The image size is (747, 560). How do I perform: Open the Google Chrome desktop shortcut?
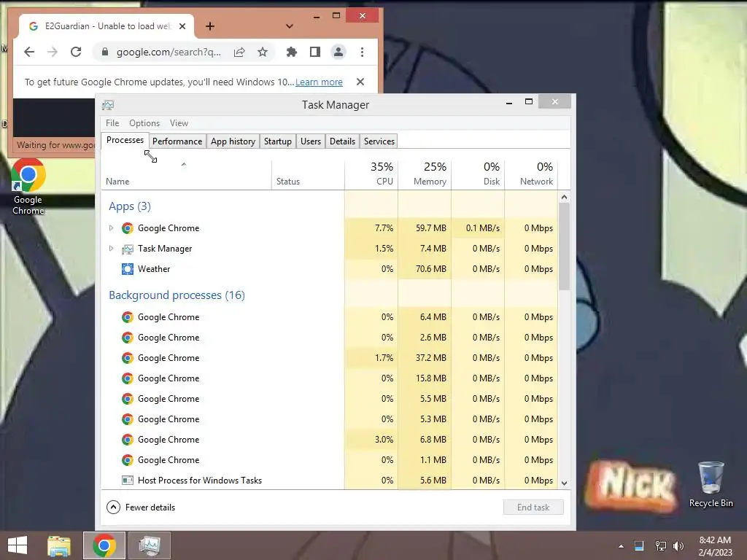tap(28, 187)
